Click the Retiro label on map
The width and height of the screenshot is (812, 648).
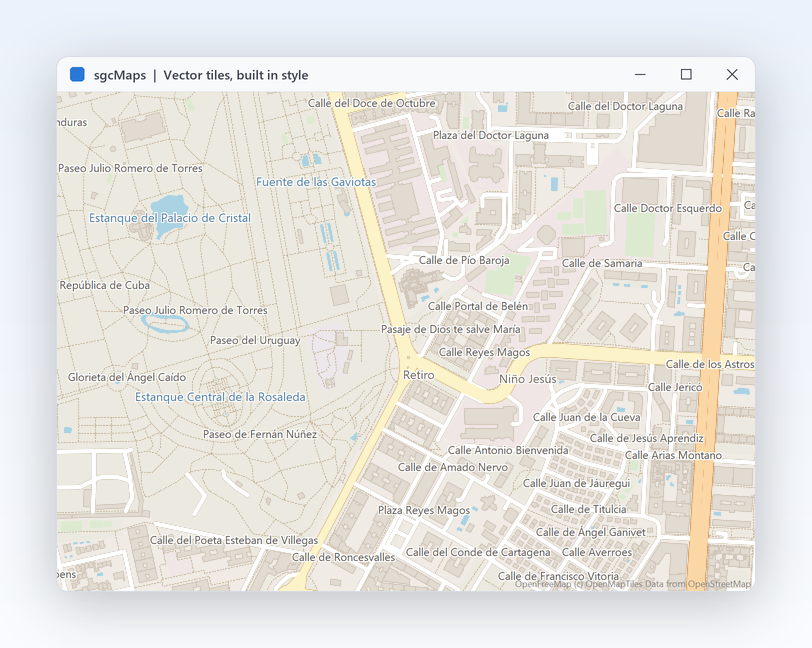(418, 375)
